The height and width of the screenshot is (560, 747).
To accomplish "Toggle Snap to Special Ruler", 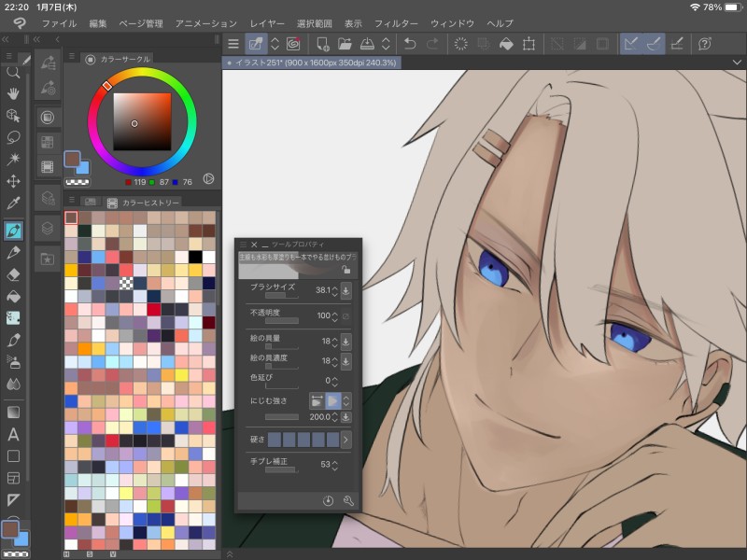I will (x=655, y=44).
